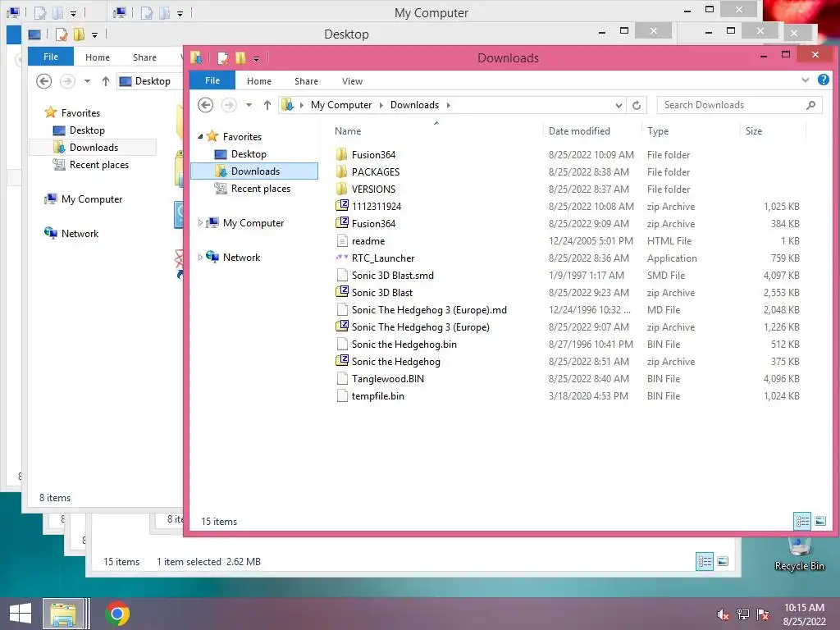Click the muted volume tray icon
Viewport: 840px width, 630px height.
tap(723, 614)
